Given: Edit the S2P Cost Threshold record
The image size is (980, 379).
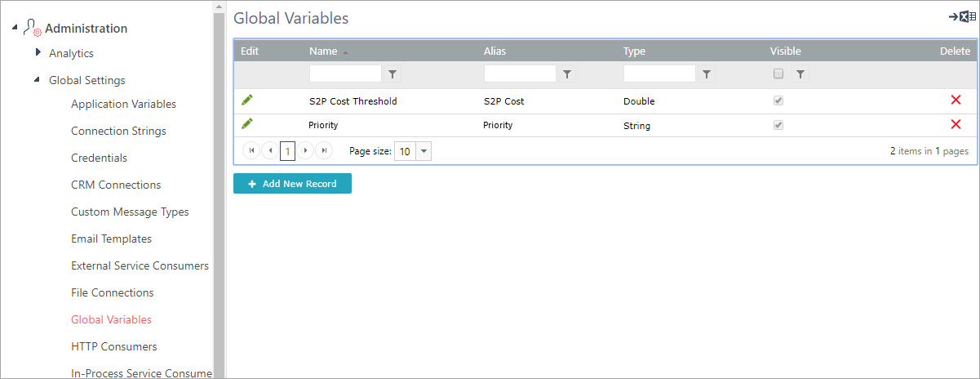Looking at the screenshot, I should [247, 100].
